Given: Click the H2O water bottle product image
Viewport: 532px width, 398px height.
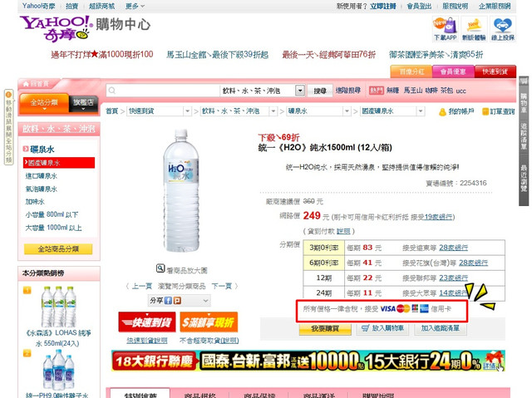Looking at the screenshot, I should click(181, 190).
